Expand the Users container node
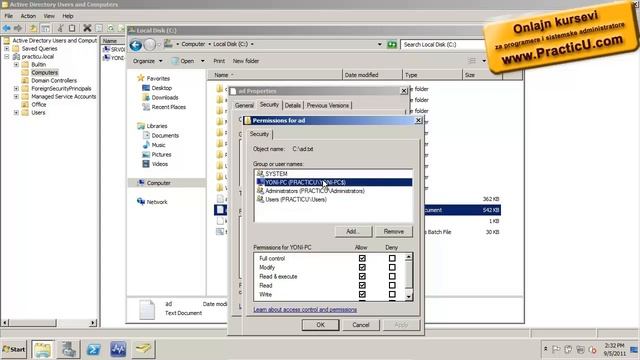This screenshot has width=640, height=360. (x=16, y=112)
